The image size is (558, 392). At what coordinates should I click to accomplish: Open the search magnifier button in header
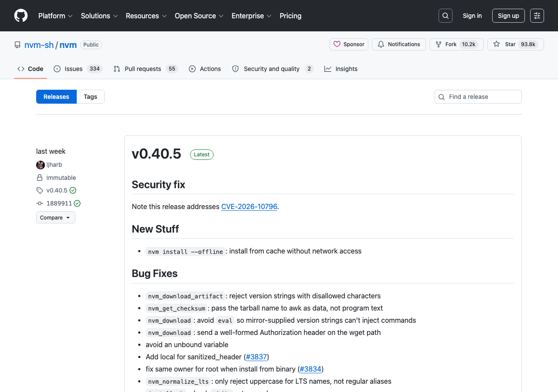[x=446, y=16]
